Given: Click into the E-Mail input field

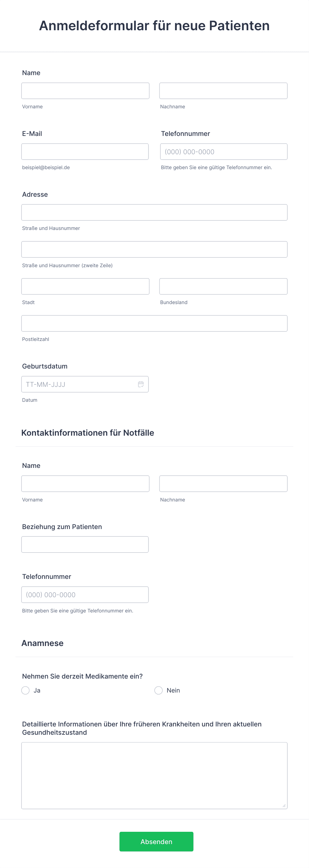Looking at the screenshot, I should [x=85, y=152].
